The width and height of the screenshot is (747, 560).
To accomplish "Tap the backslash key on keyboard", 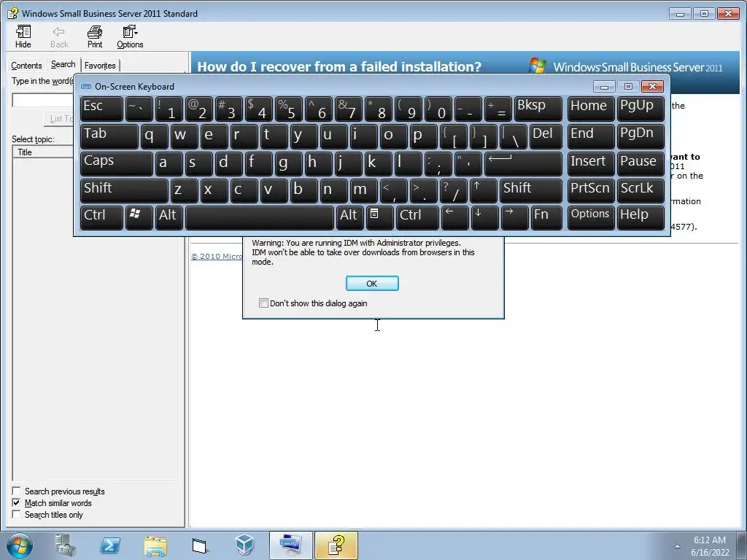I will 514,136.
